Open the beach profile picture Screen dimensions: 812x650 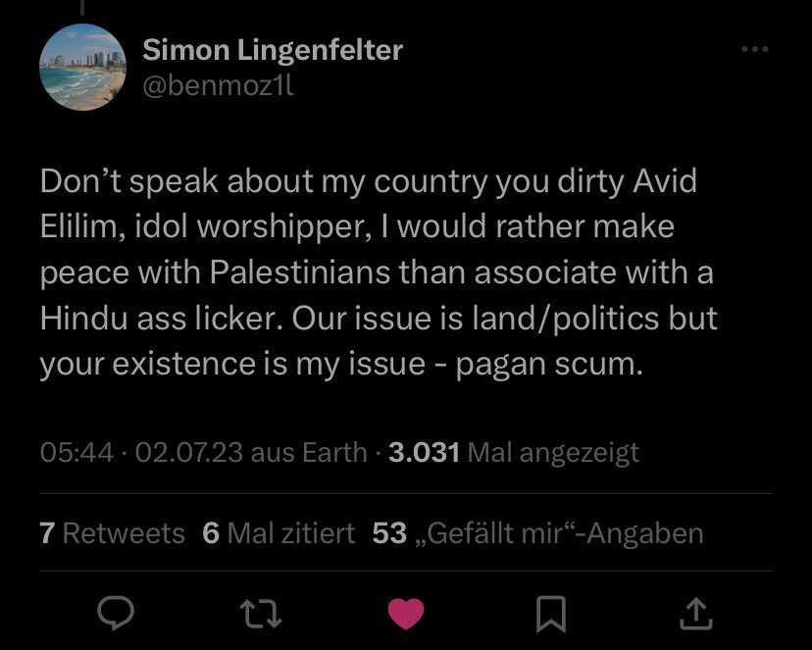tap(82, 67)
